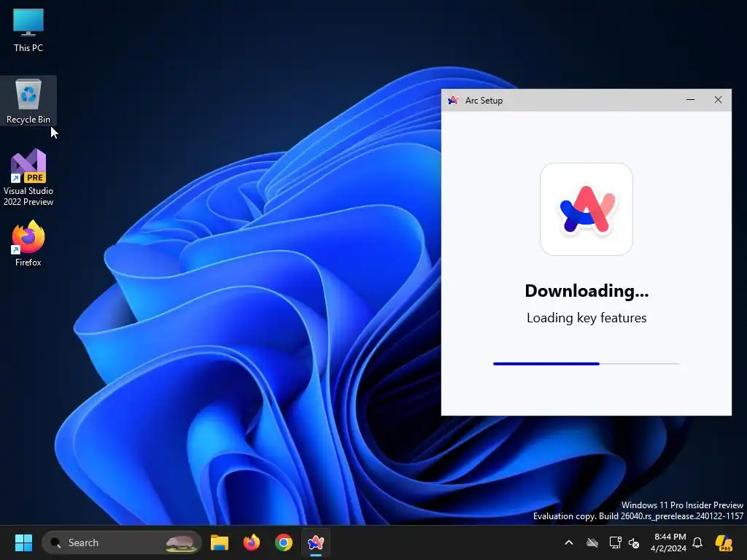Click the taskbar Search box

(122, 542)
